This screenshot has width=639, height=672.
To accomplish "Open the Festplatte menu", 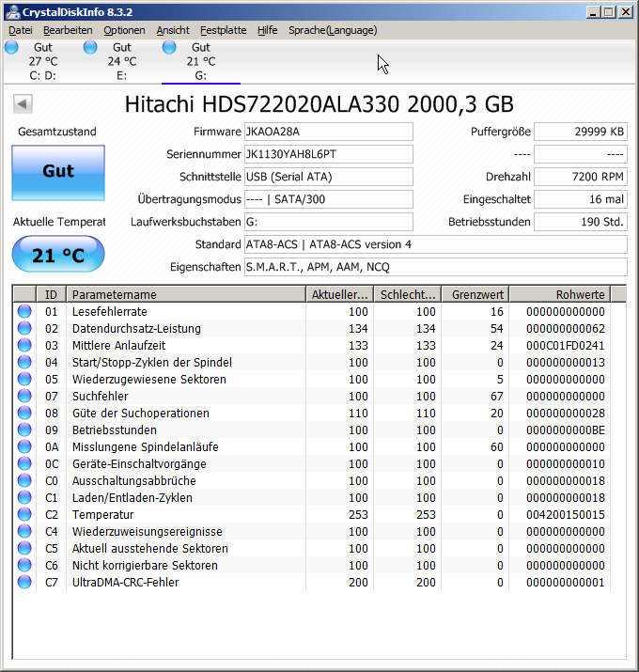I will 224,30.
